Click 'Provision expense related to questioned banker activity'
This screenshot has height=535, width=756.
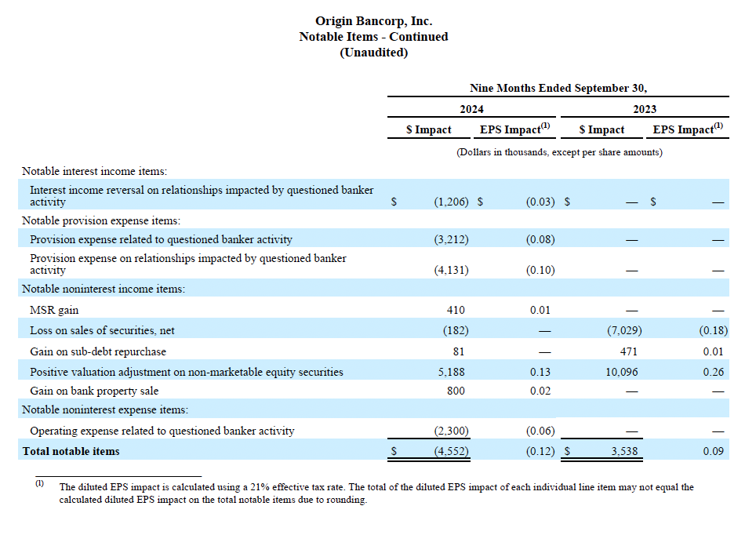161,239
